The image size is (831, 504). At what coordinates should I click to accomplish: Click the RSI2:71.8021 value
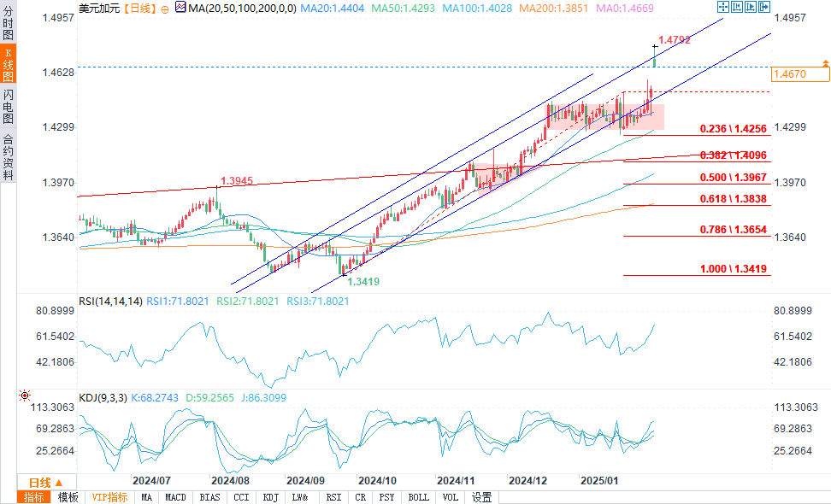(x=247, y=302)
